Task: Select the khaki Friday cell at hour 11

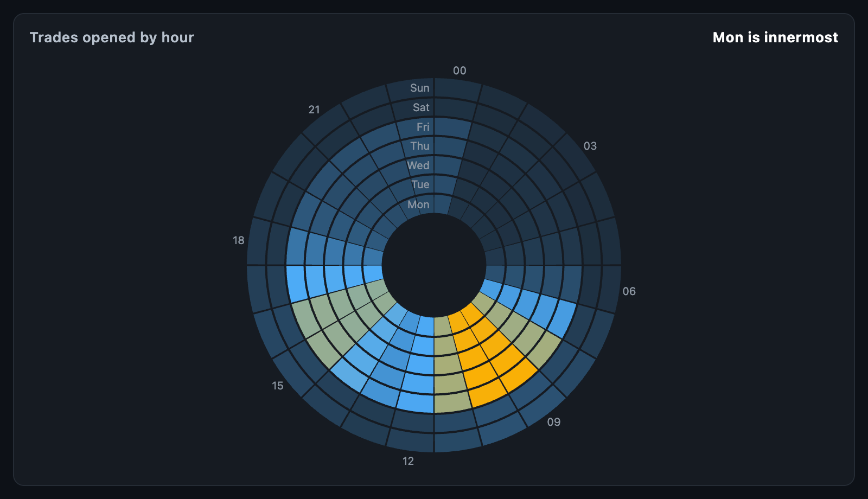Action: [452, 402]
